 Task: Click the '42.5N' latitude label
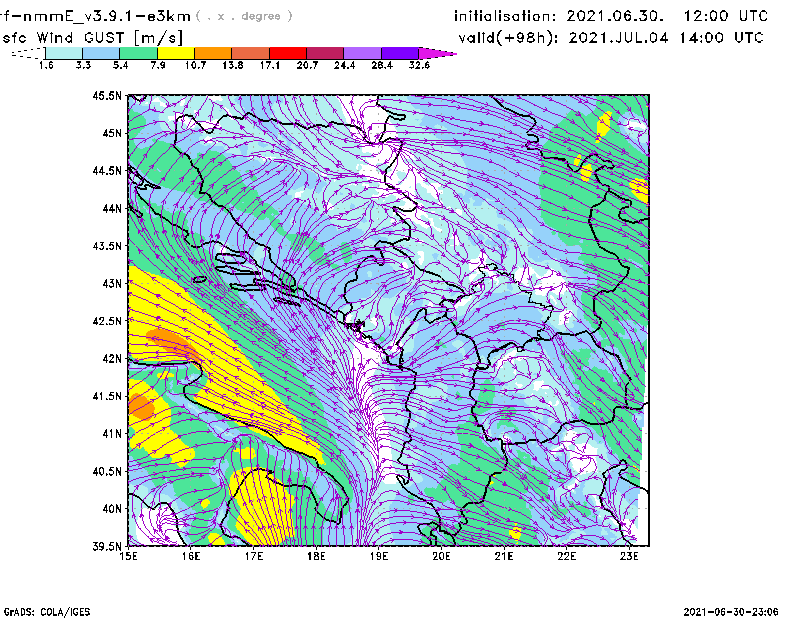click(x=107, y=321)
